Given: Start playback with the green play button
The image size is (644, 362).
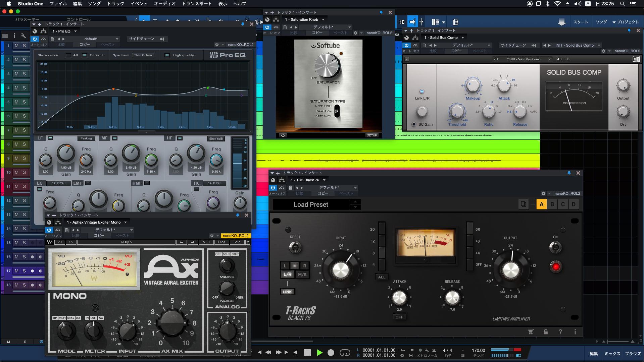Looking at the screenshot, I should [319, 353].
